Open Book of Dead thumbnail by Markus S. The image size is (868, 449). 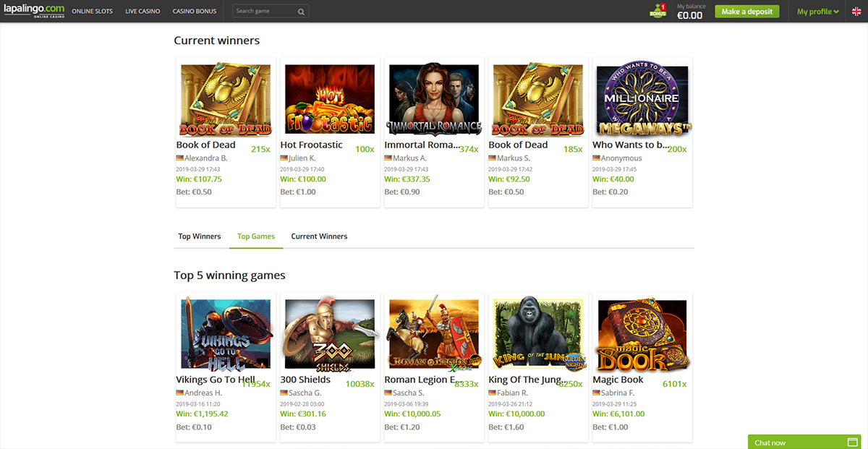pyautogui.click(x=538, y=101)
